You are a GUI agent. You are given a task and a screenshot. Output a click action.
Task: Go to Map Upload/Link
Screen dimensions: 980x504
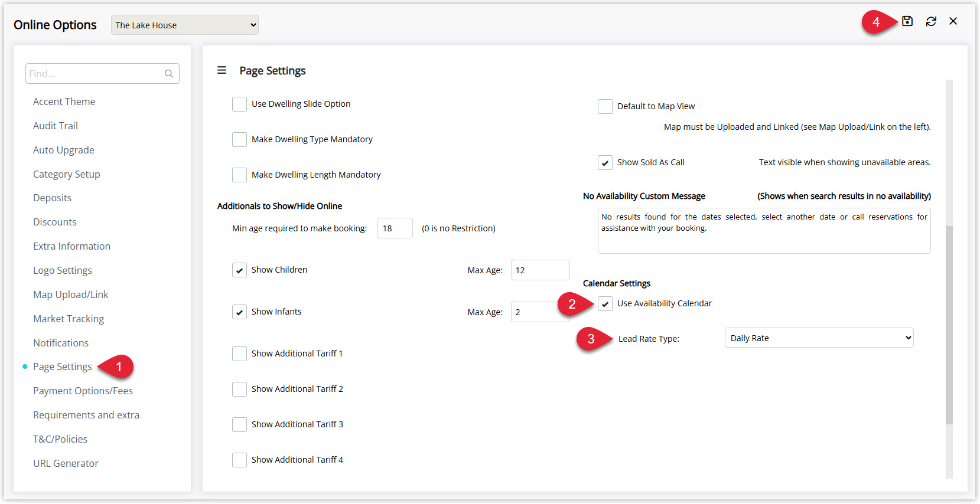pos(71,294)
